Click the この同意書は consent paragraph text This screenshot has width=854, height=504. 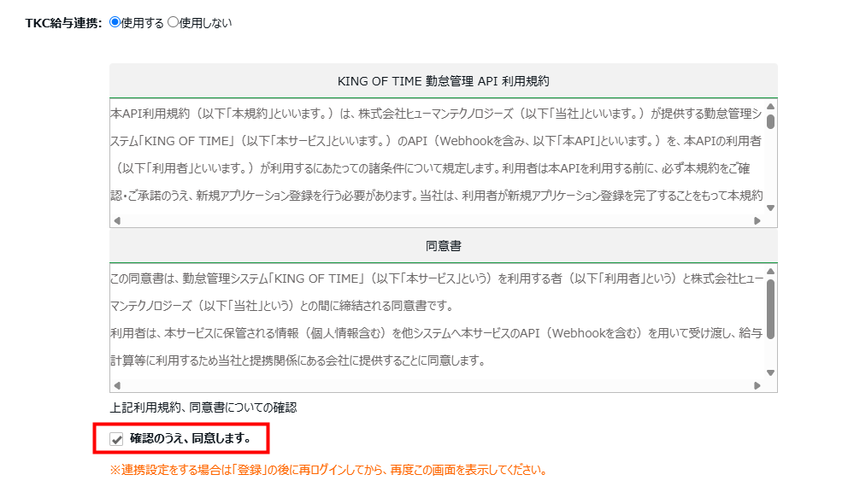click(436, 319)
